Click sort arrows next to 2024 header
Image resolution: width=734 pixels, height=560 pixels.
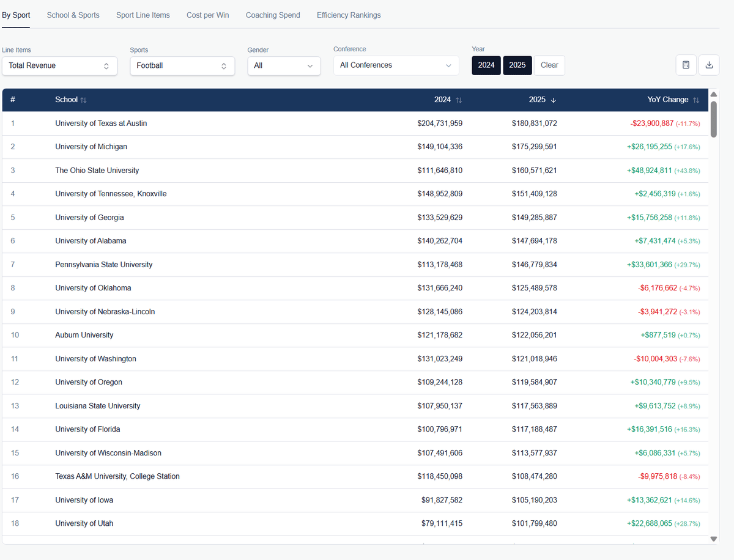(459, 100)
